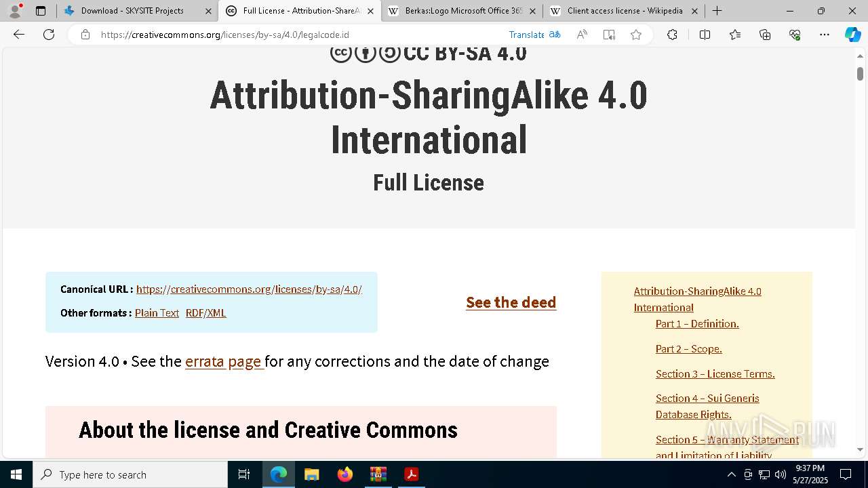Jump to Section 4 – Sui Generis Database Rights
This screenshot has height=488, width=868.
(x=707, y=407)
